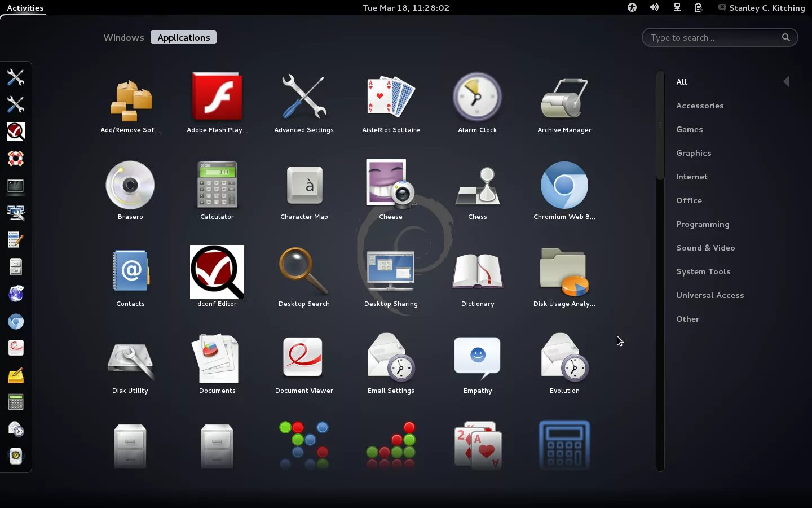Open System Tools category
Image resolution: width=812 pixels, height=508 pixels.
(703, 271)
